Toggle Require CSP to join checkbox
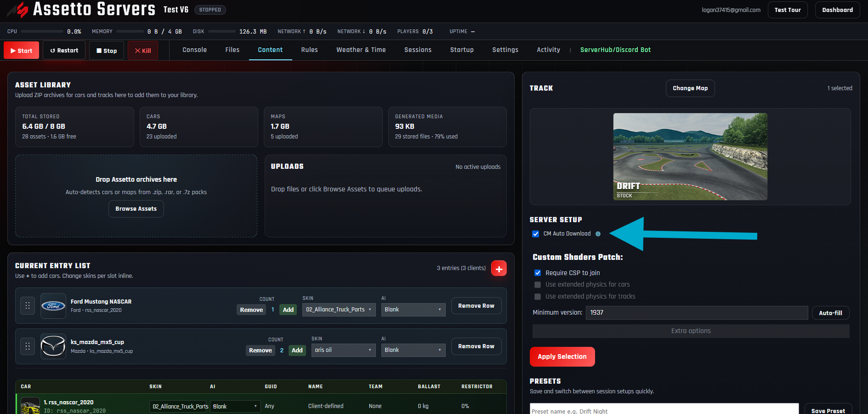The height and width of the screenshot is (414, 868). coord(538,273)
